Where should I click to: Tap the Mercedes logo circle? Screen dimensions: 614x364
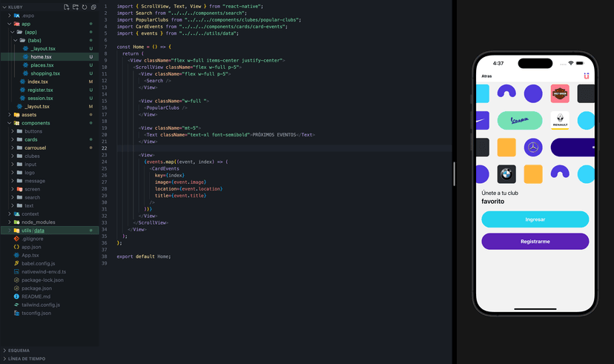[533, 148]
